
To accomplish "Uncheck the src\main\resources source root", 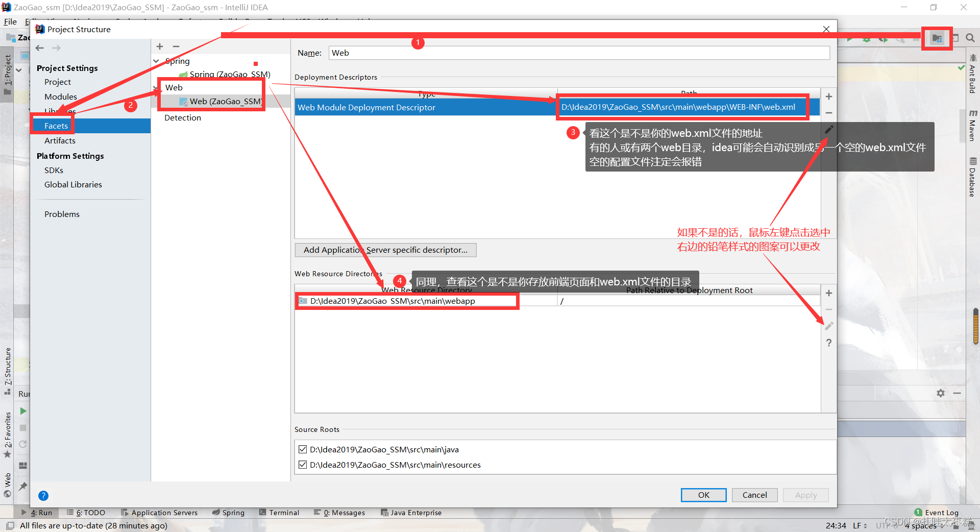I will pos(303,465).
